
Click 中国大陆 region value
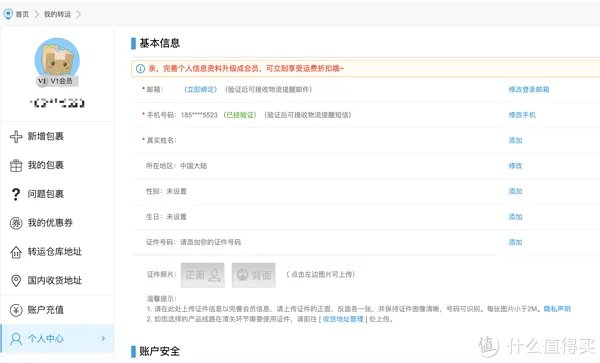194,166
